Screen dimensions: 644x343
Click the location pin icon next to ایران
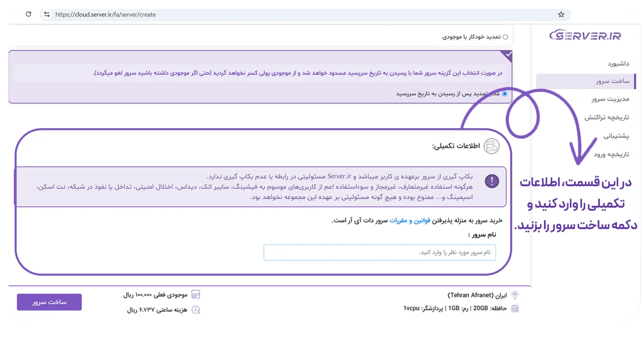coord(515,295)
